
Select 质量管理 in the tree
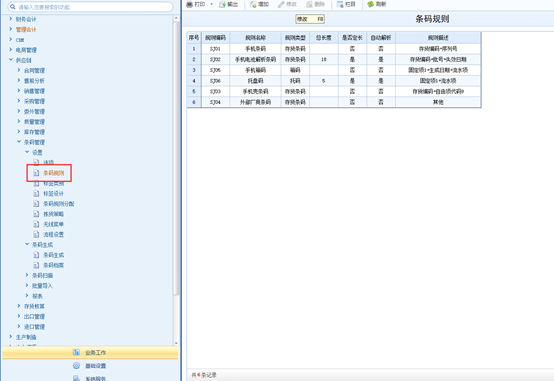(34, 122)
